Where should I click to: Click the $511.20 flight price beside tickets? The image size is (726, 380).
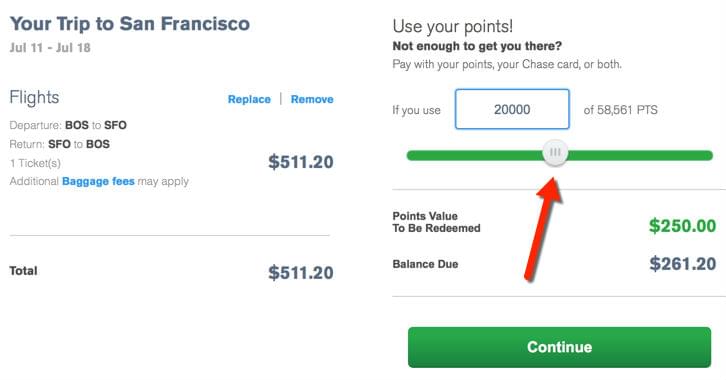click(x=301, y=162)
